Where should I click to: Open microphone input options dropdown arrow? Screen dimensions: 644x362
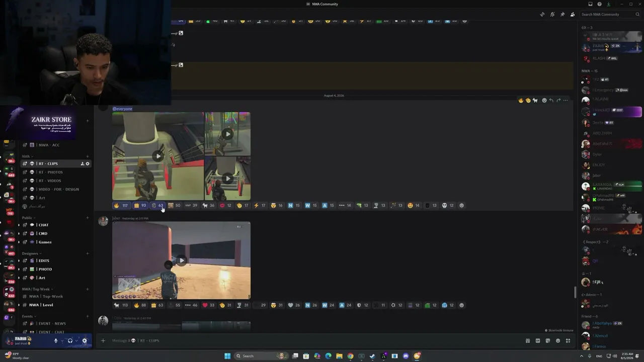[62, 341]
